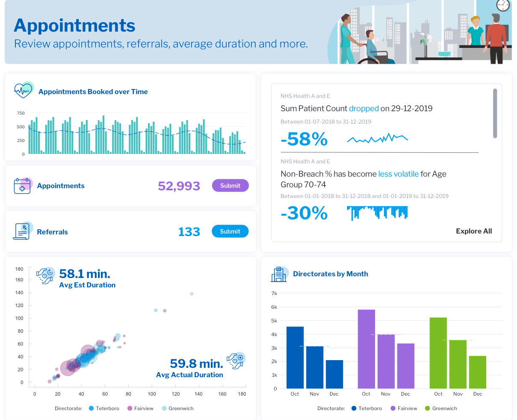The height and width of the screenshot is (420, 517).
Task: Click the Avg Est Duration hand-heart icon
Action: click(45, 275)
